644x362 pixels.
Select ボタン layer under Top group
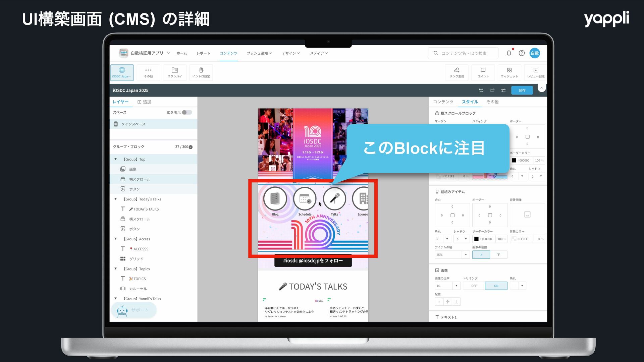point(153,189)
